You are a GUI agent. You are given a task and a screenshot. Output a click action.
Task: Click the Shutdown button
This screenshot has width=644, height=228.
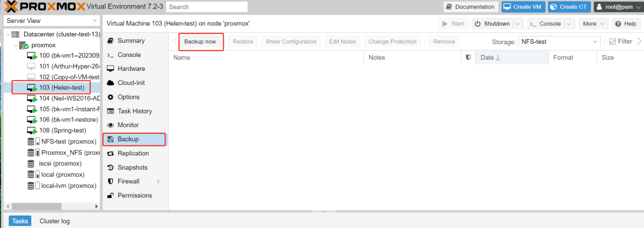[493, 24]
